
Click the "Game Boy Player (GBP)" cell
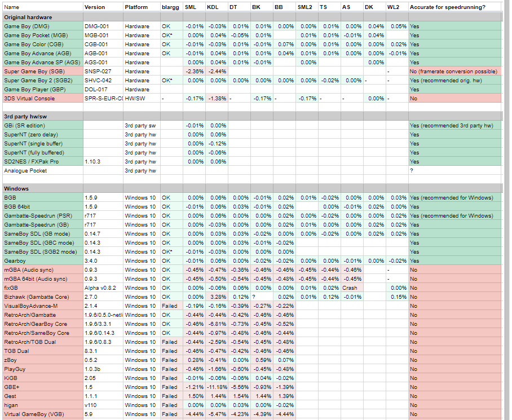pos(43,90)
